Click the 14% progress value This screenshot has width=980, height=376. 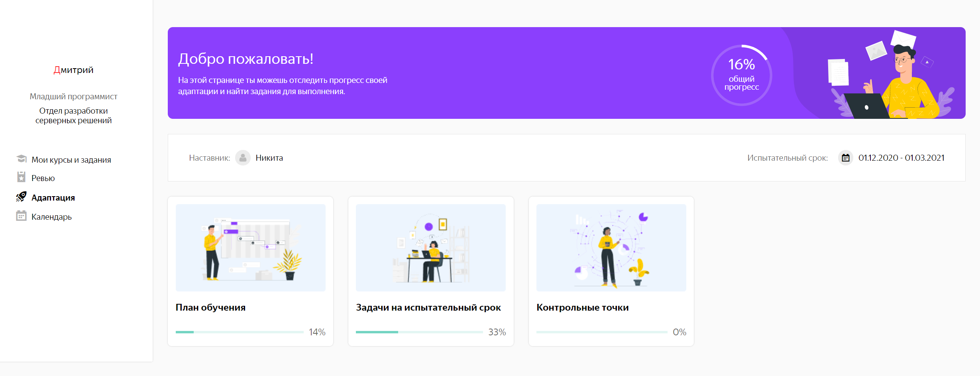[317, 332]
